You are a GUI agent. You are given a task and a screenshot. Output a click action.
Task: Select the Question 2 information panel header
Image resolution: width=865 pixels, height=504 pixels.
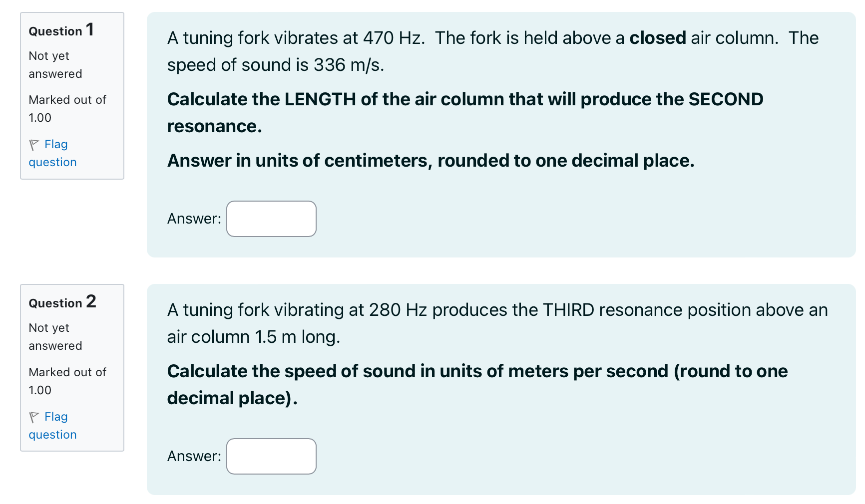tap(62, 302)
